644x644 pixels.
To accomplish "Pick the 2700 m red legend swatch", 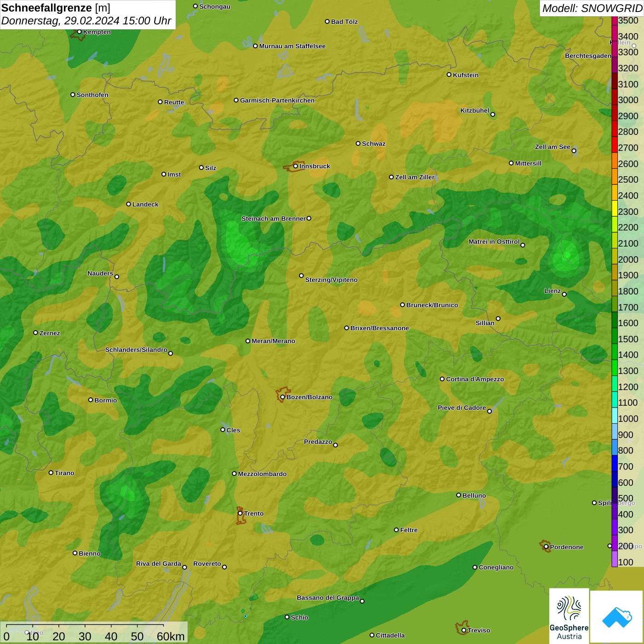I will coord(615,144).
